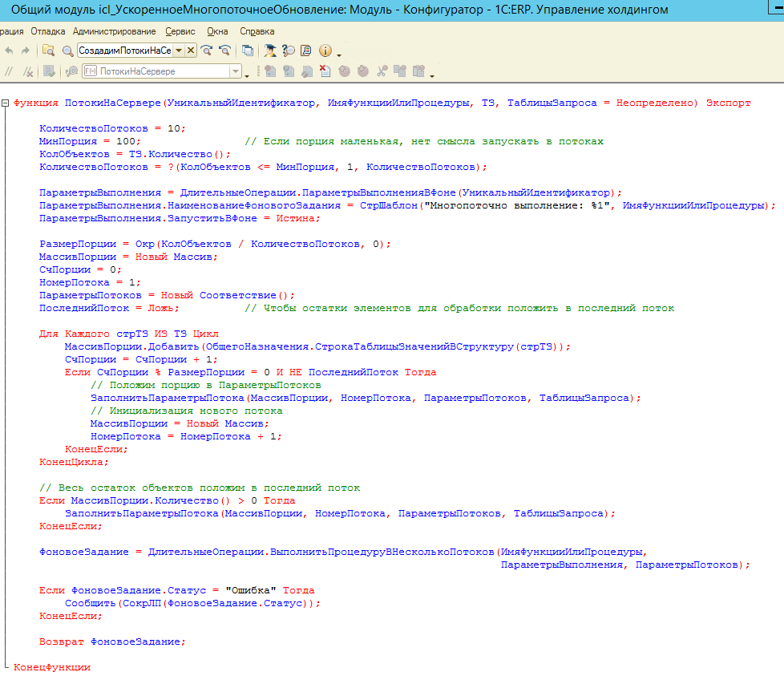Click 'Сообщить(СокрЛП(ФоновоеЗадание.Статус));' line

tap(192, 604)
